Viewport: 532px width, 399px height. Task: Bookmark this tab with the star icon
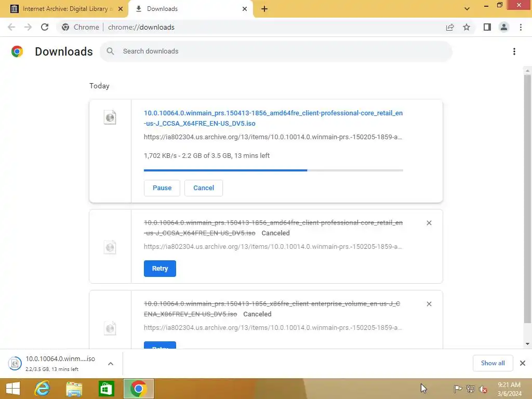pyautogui.click(x=467, y=27)
